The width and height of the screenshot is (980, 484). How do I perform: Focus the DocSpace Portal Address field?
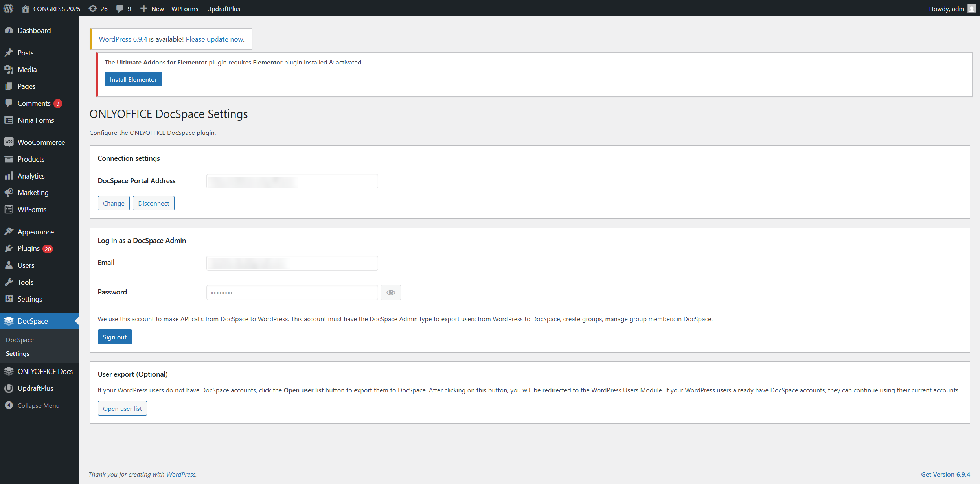(x=292, y=181)
